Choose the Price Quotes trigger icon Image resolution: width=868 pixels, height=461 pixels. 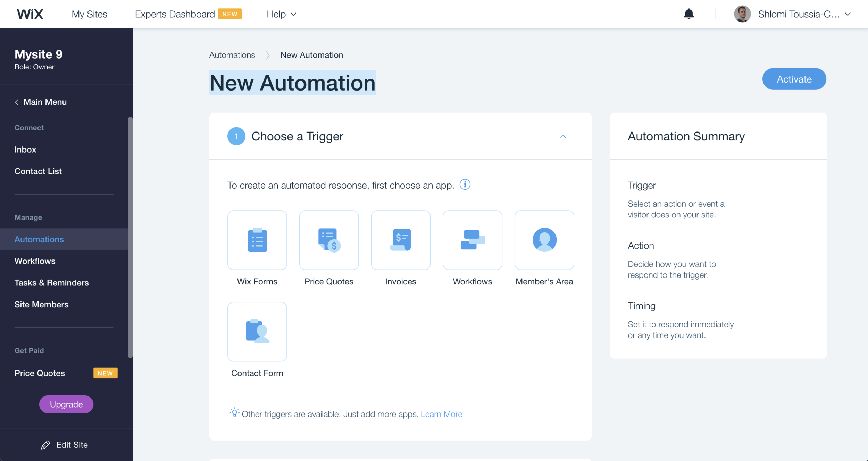pyautogui.click(x=329, y=240)
